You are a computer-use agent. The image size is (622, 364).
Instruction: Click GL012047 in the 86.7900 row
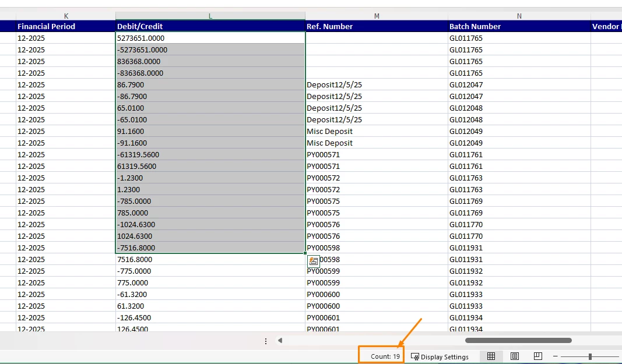click(466, 85)
